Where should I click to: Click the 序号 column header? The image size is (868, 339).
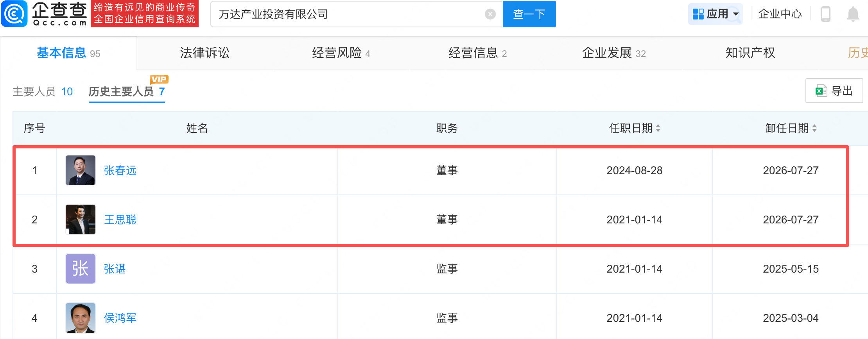[34, 128]
